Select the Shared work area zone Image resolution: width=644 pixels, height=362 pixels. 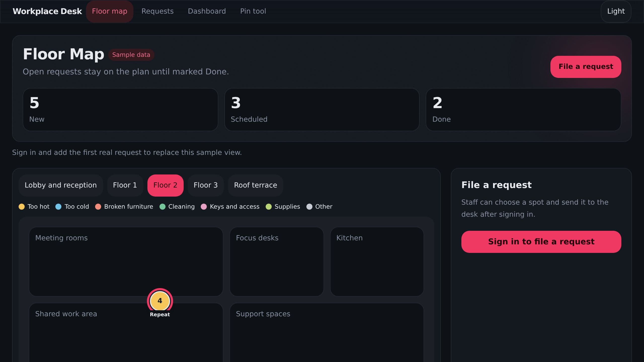pyautogui.click(x=126, y=332)
